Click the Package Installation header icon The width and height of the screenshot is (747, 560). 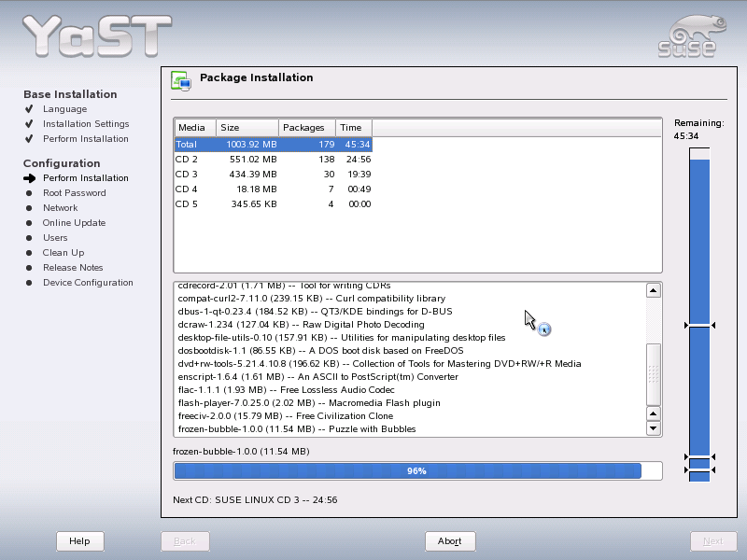181,81
